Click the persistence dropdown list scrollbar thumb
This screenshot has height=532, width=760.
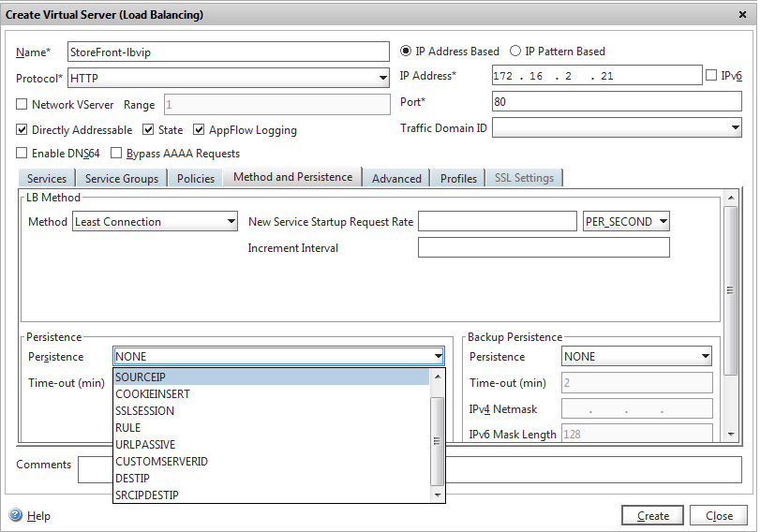438,441
